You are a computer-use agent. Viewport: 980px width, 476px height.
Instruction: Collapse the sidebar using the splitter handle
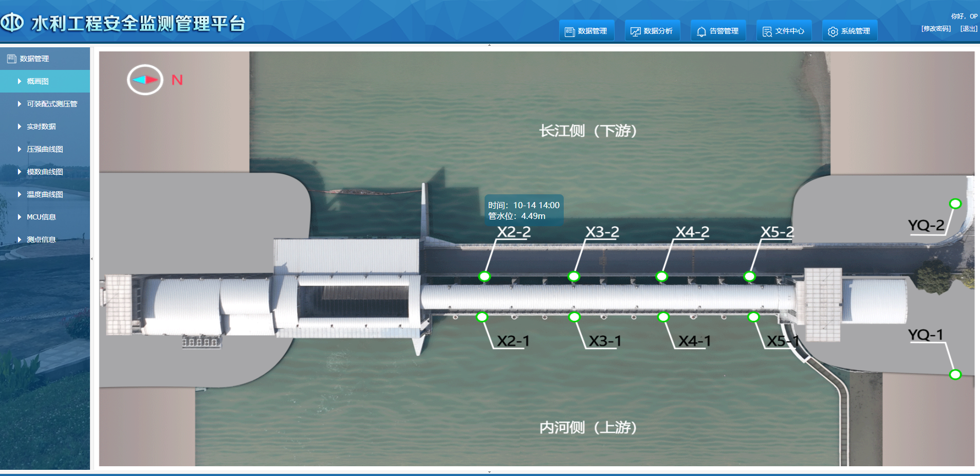point(92,259)
